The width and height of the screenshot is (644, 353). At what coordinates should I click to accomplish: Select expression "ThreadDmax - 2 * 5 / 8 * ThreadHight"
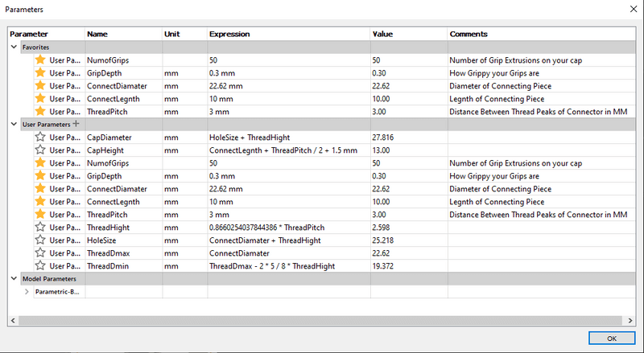[x=272, y=266]
